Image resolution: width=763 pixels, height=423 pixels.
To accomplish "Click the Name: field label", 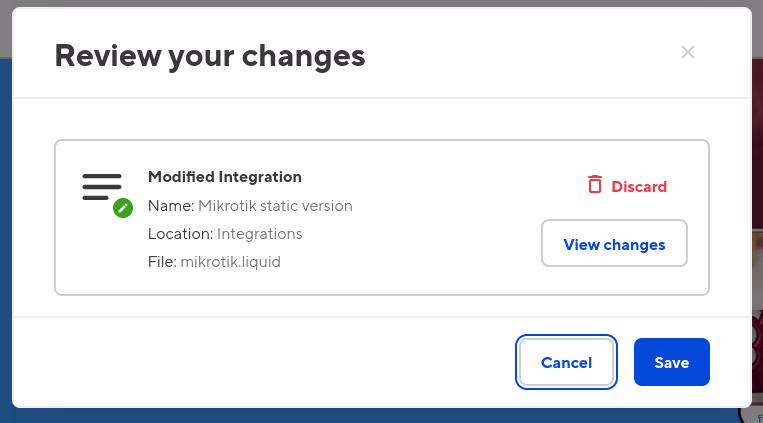I will click(x=170, y=206).
